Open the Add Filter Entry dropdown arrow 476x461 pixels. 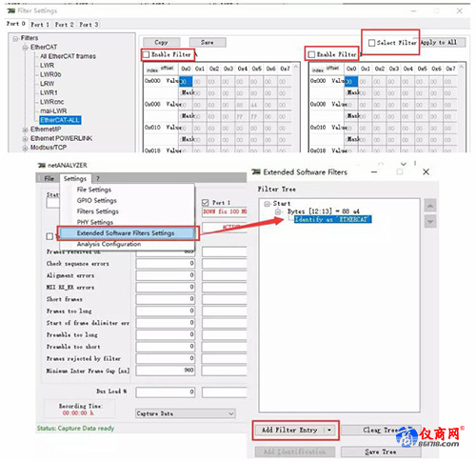(329, 431)
